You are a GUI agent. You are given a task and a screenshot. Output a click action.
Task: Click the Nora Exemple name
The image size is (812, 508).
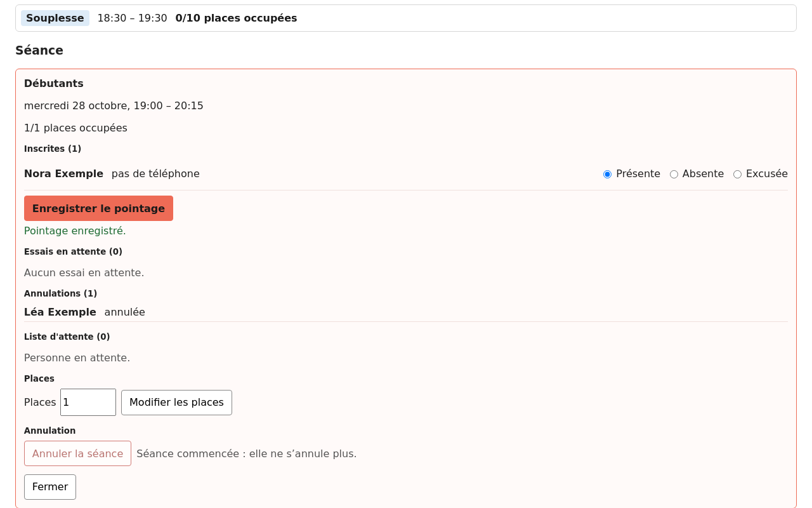pos(63,173)
